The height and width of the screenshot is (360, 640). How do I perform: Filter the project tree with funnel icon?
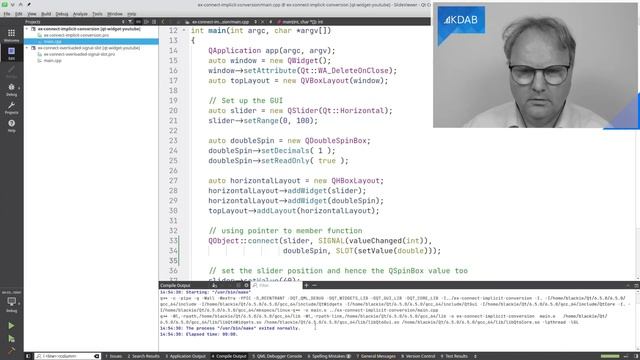point(130,22)
